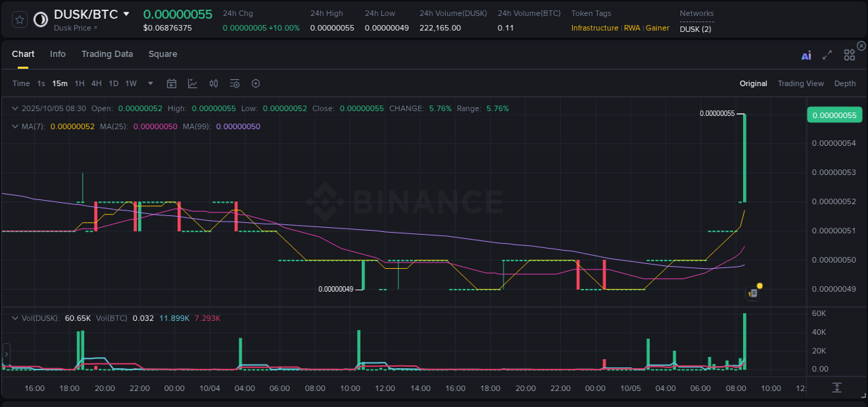Click the candlestick compare icon in chart toolbar
This screenshot has height=407, width=868.
coord(213,83)
